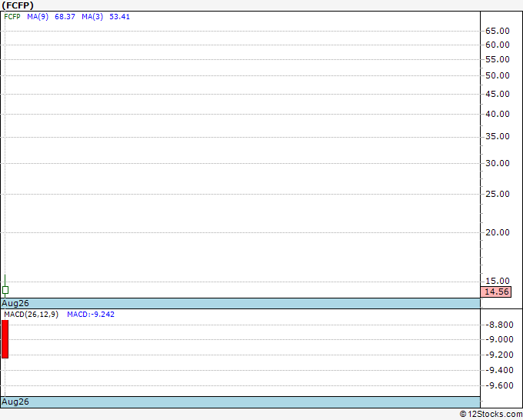
Task: Click the (FCFP) chart title
Action: (x=18, y=5)
